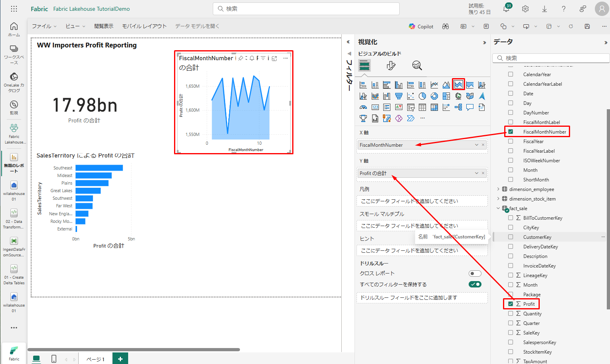The height and width of the screenshot is (364, 610).
Task: Check the CalendarYear field
Action: 511,74
